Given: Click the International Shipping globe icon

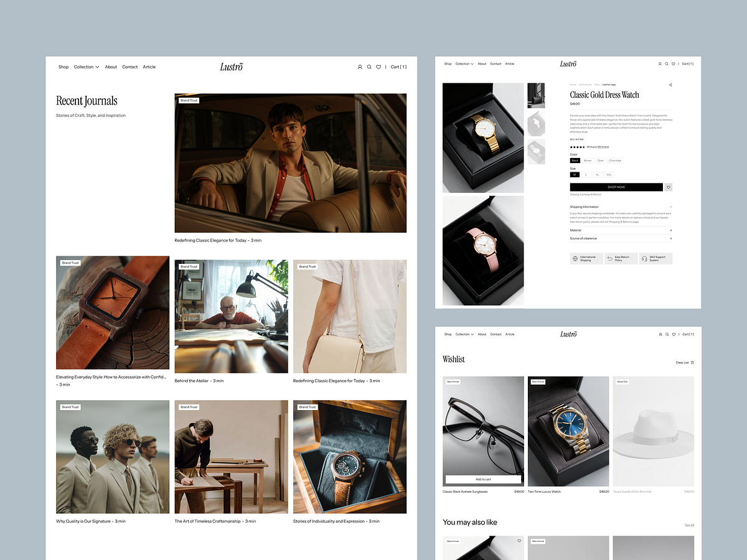Looking at the screenshot, I should 576,258.
